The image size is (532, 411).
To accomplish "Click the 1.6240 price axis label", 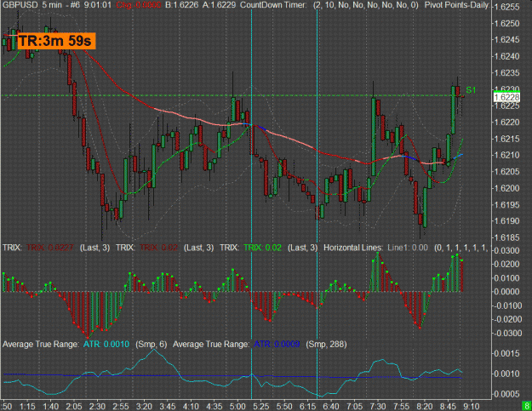I will (x=507, y=56).
